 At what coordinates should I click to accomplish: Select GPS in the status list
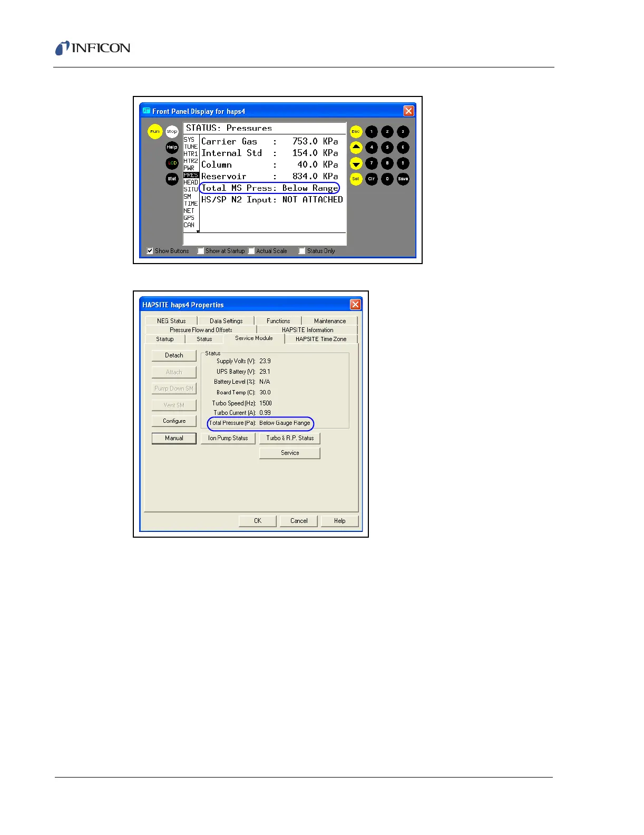[189, 218]
